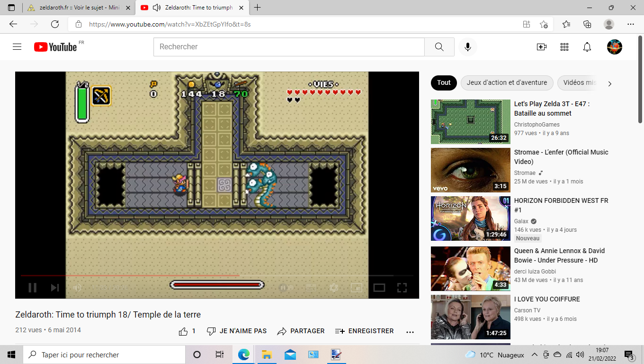Click ENREGISTRER to save the video
The image size is (644, 364).
[365, 331]
